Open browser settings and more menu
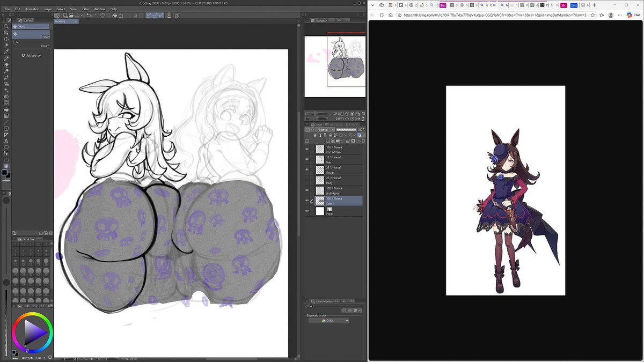 [619, 15]
